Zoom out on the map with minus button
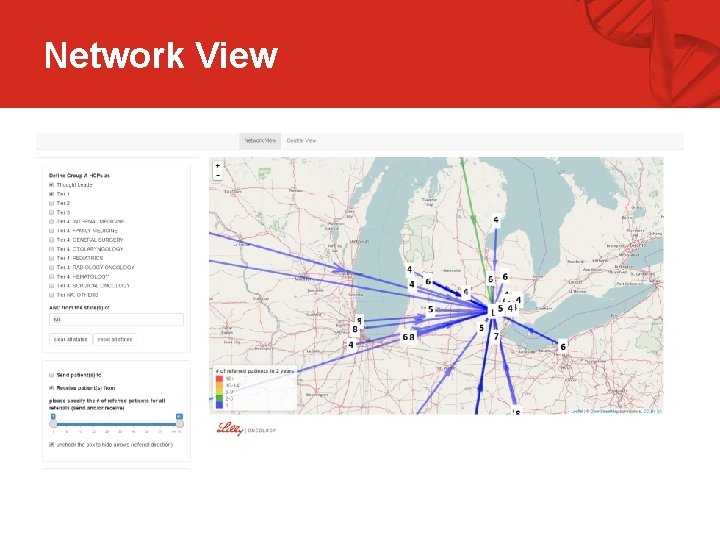The height and width of the screenshot is (540, 720). (218, 175)
